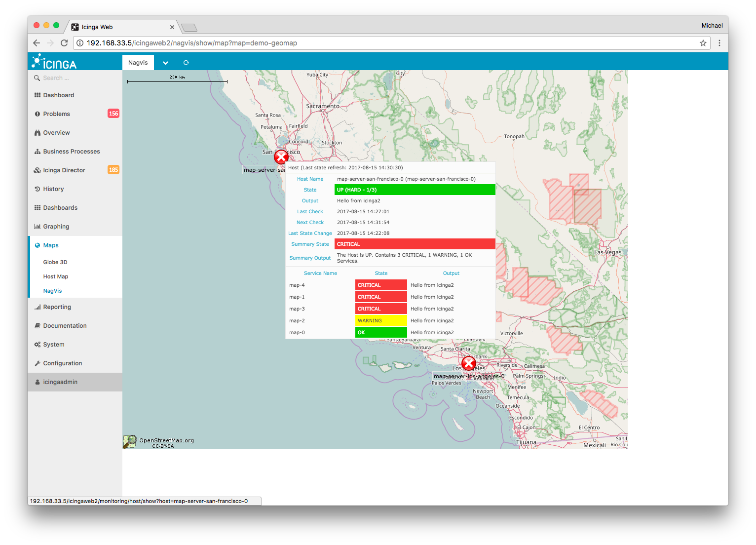Click the 185 Icinga Director badge

coord(113,170)
